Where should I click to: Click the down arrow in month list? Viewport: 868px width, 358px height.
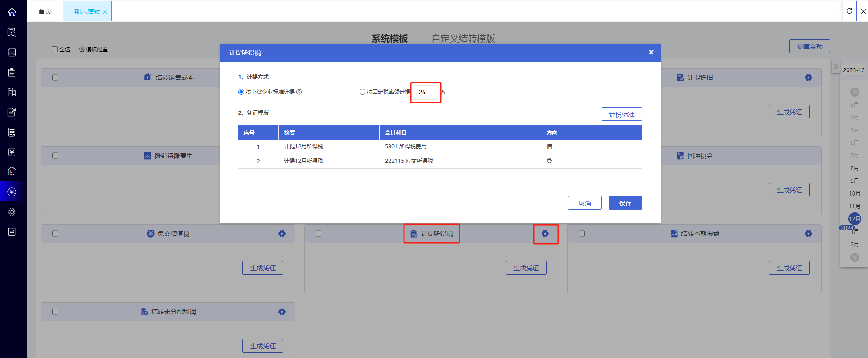click(x=855, y=257)
